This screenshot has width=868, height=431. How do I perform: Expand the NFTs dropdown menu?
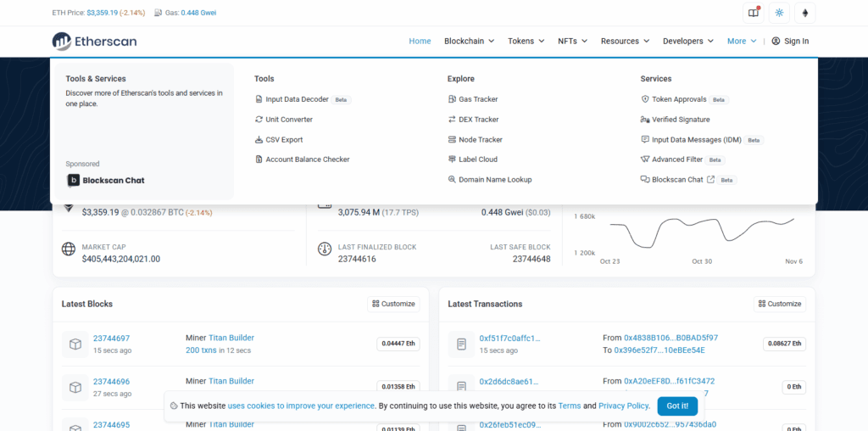click(x=572, y=41)
